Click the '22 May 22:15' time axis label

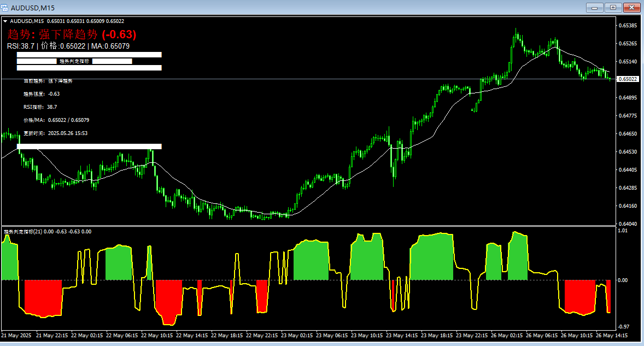(x=262, y=335)
